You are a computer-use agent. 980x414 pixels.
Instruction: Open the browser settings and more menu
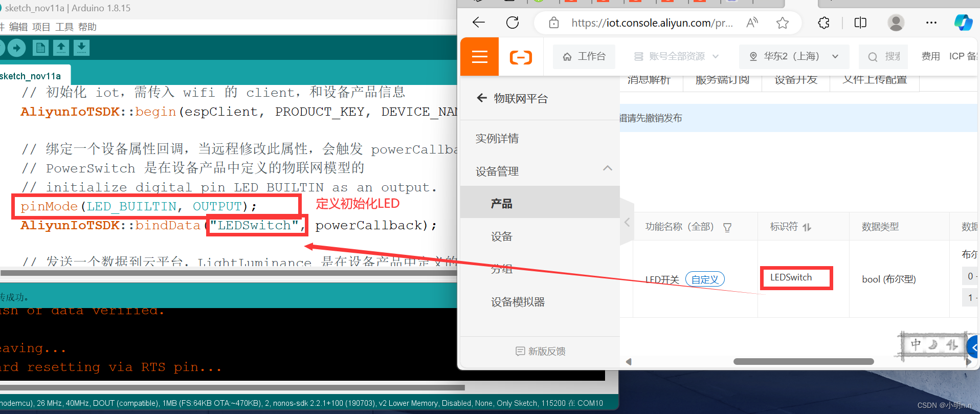[x=931, y=23]
